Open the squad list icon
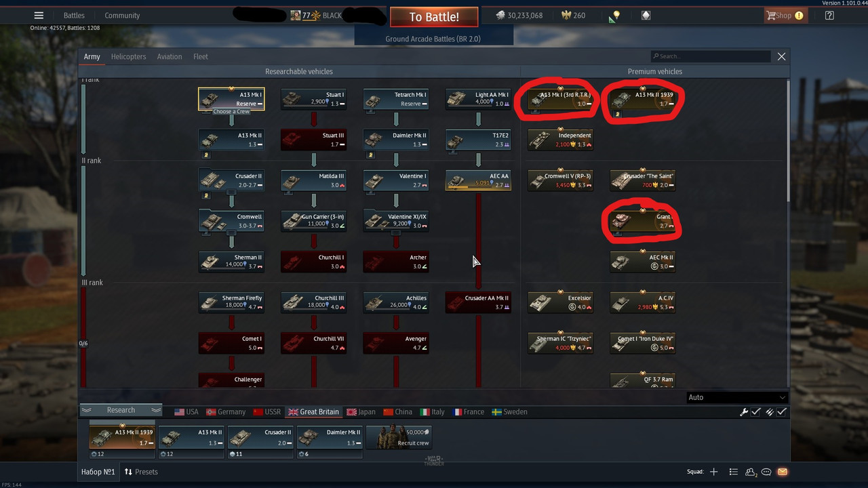The width and height of the screenshot is (868, 488). tap(733, 472)
